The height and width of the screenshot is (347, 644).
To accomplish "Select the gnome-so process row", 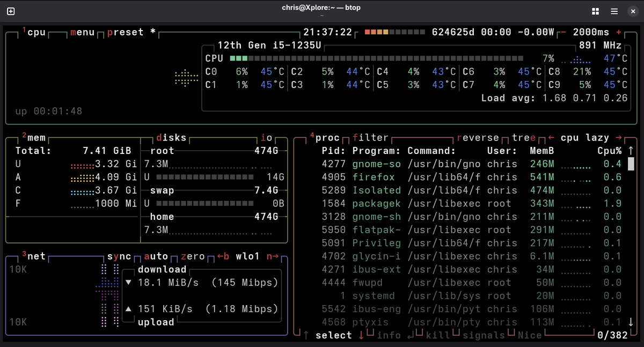I will [x=472, y=164].
